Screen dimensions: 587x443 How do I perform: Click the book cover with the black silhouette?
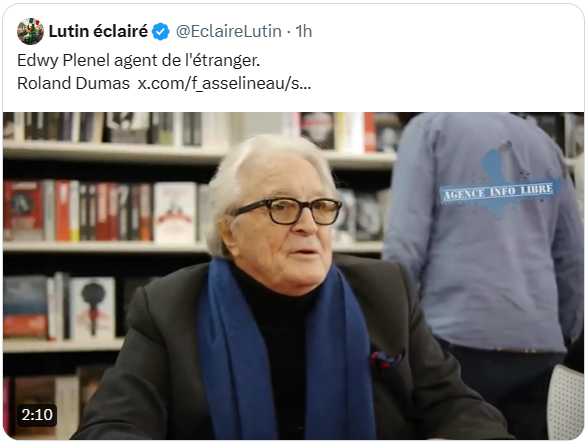93,308
